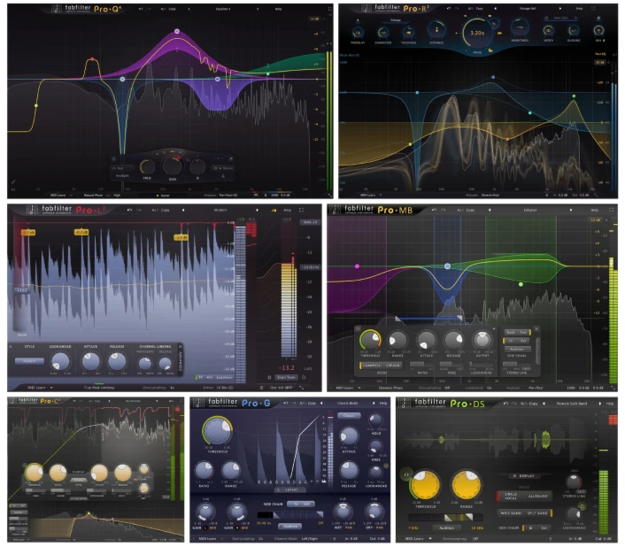625x547 pixels.
Task: Click the A/B Copy control in Pro-Q
Action: (x=168, y=9)
